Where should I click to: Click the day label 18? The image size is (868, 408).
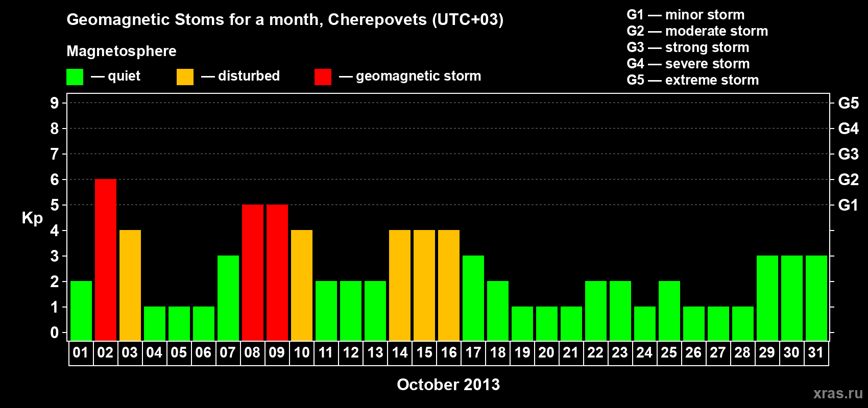497,353
